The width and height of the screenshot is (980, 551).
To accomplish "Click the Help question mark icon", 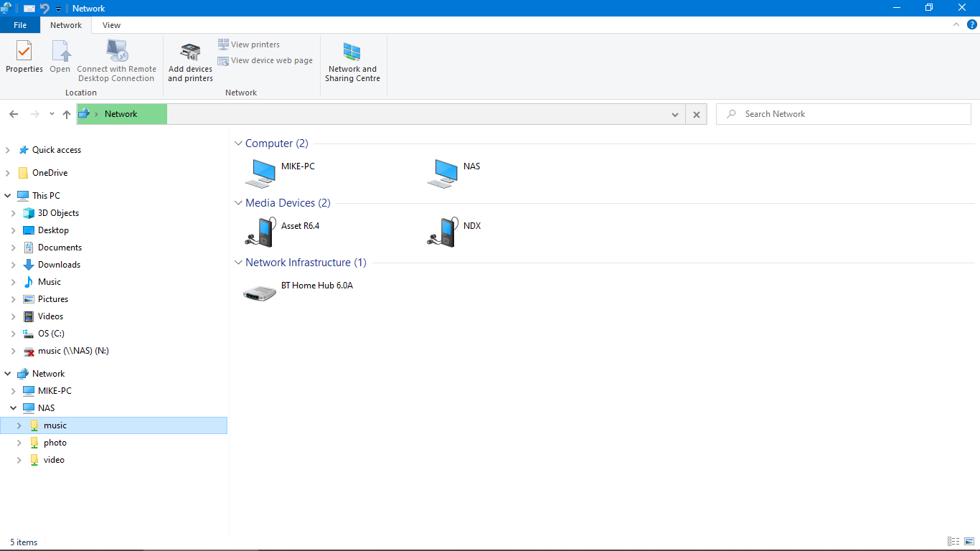I will (972, 24).
